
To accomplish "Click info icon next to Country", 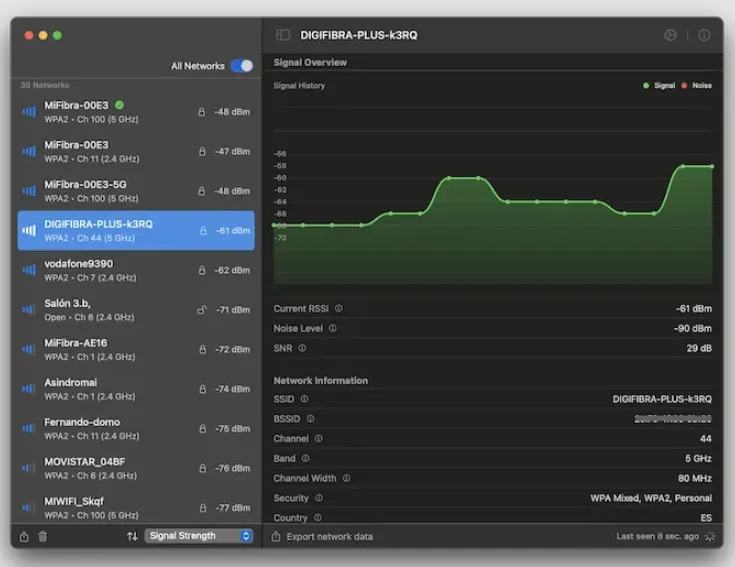I will pos(318,517).
